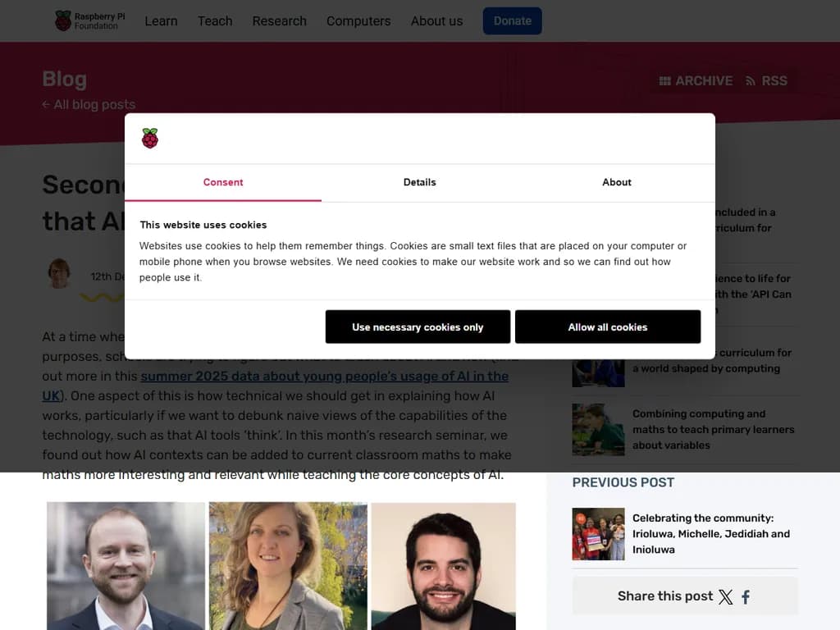Switch to the Details tab
Screen dimensions: 840x630
coord(419,182)
